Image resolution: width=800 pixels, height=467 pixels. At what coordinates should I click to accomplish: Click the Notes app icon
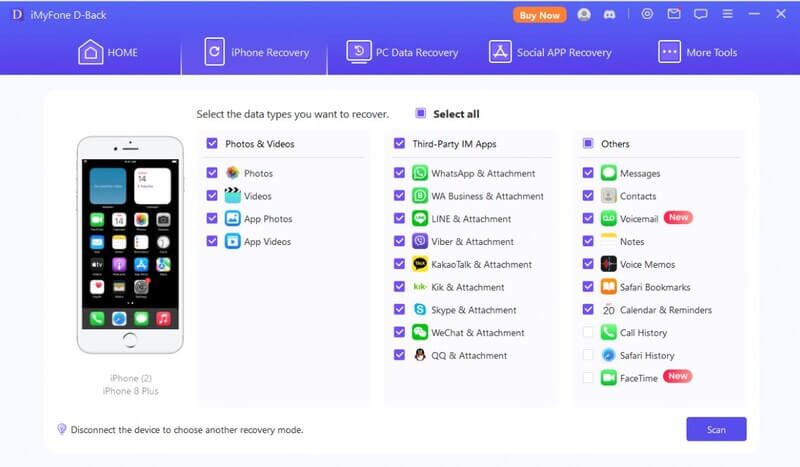609,241
